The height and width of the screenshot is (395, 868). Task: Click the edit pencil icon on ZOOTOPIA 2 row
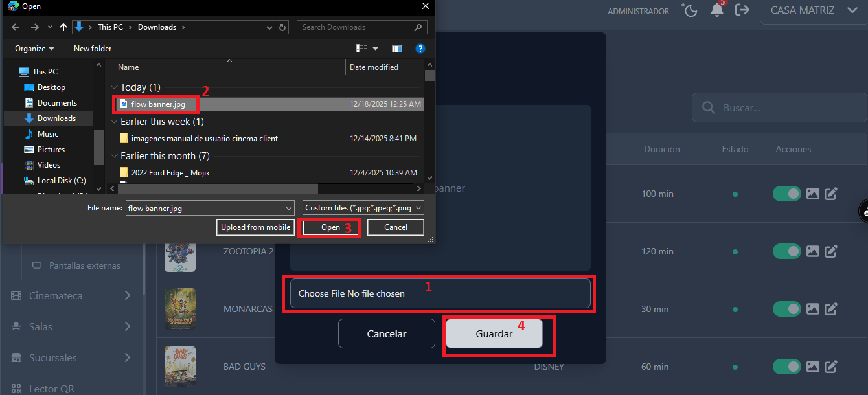point(831,251)
